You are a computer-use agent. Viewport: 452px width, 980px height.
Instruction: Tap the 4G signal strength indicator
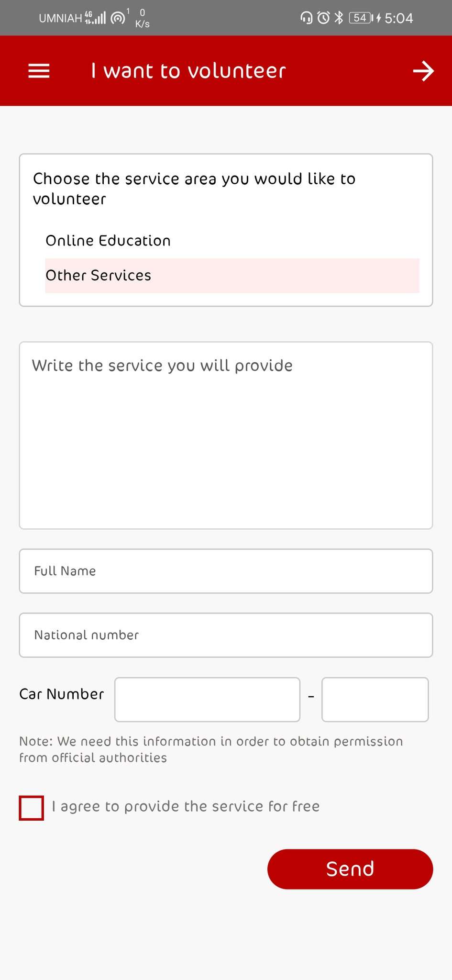pos(96,17)
